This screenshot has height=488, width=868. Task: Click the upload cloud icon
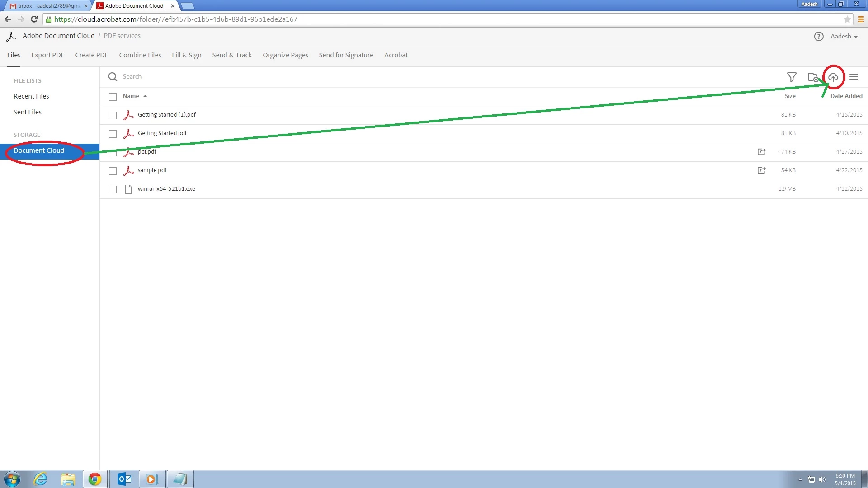click(x=833, y=77)
